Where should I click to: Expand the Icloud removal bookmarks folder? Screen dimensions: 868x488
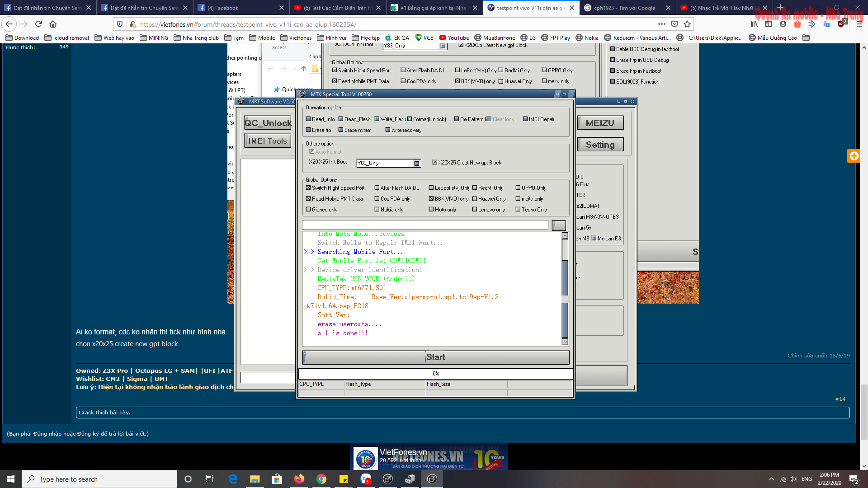[66, 38]
